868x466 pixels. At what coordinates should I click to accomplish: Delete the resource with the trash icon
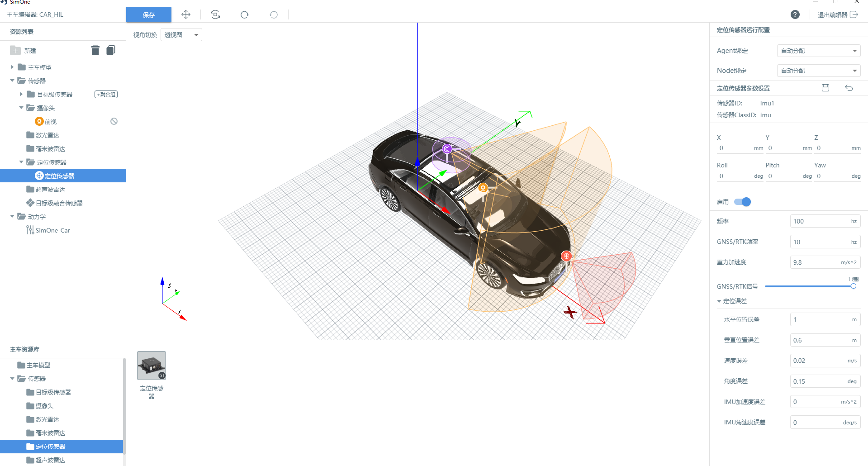[x=95, y=50]
